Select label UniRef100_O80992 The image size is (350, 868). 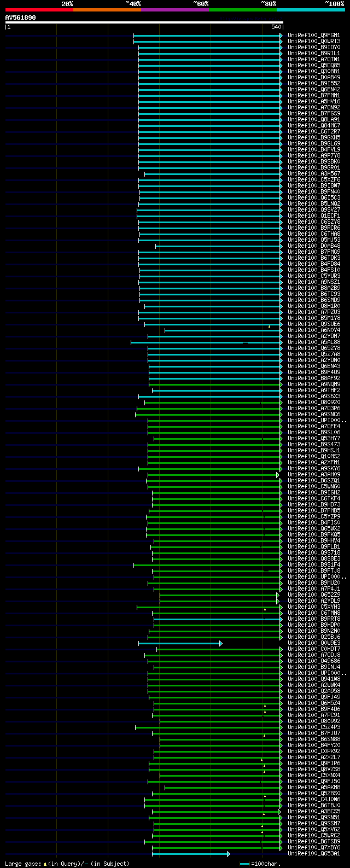pos(314,721)
